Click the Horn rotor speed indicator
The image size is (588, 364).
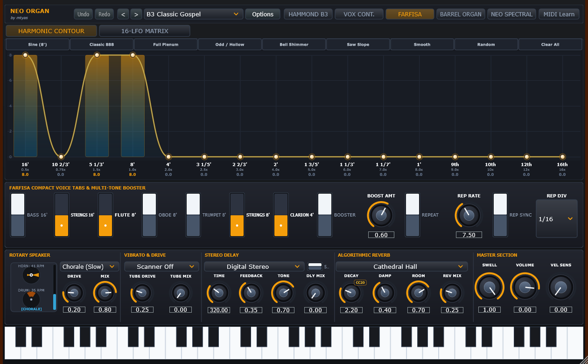click(31, 275)
